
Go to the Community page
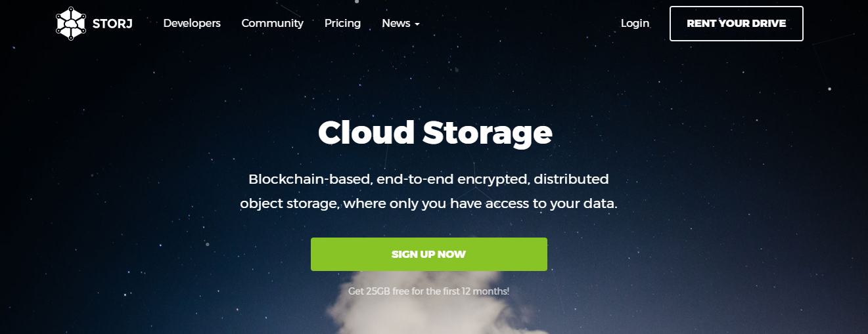[272, 23]
